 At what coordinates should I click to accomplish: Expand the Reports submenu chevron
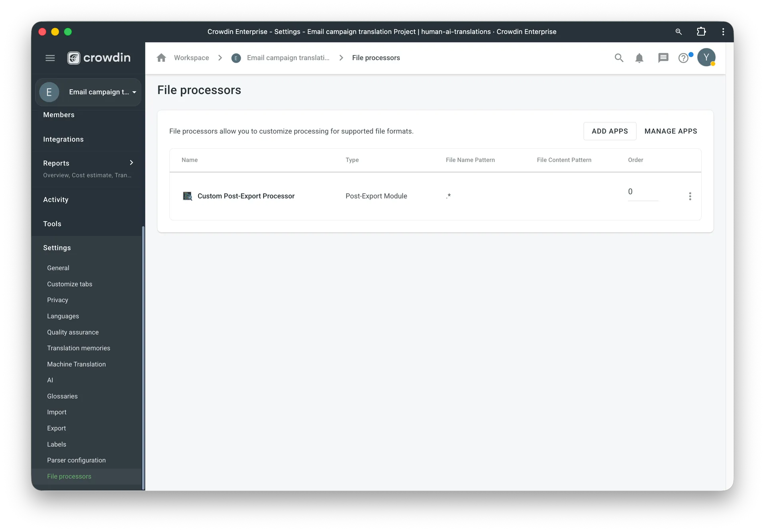(x=131, y=163)
